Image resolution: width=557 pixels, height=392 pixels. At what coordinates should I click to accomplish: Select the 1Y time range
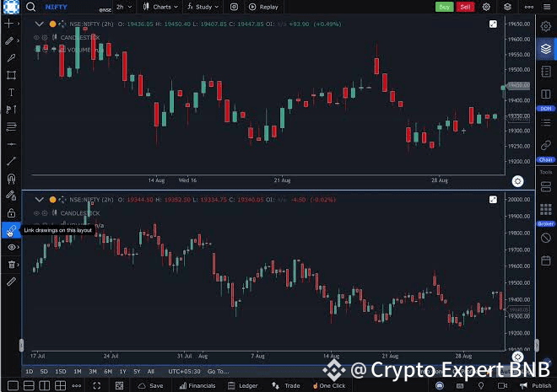pyautogui.click(x=122, y=372)
